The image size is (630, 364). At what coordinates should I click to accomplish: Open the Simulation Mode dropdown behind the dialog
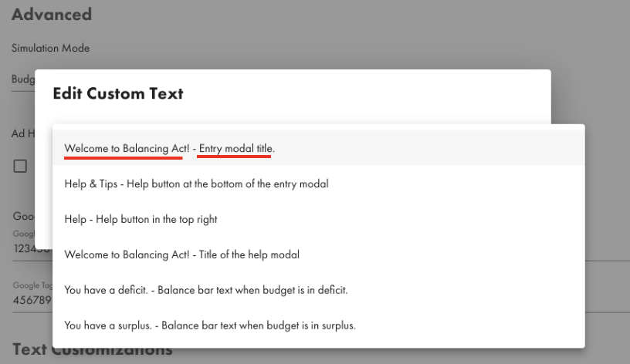tap(23, 79)
